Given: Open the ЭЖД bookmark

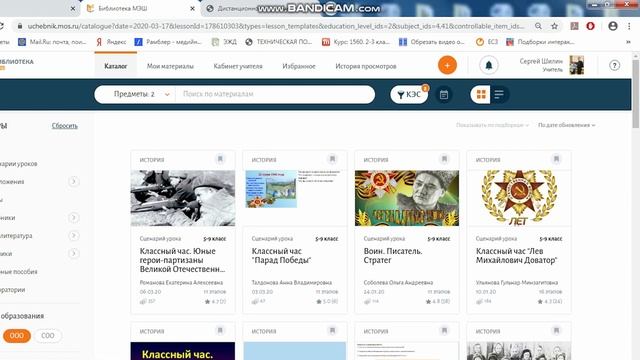Looking at the screenshot, I should pyautogui.click(x=224, y=42).
